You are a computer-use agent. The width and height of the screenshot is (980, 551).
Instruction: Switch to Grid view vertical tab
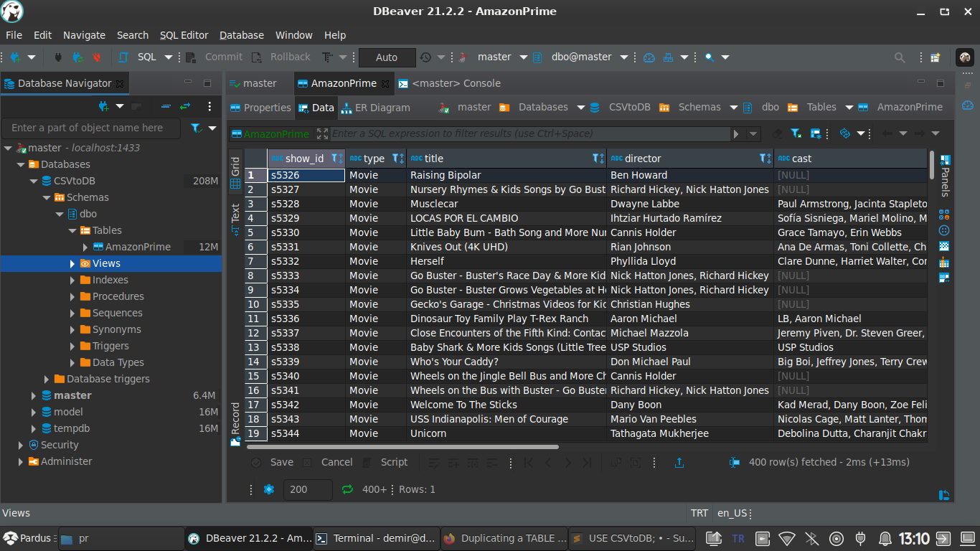235,173
